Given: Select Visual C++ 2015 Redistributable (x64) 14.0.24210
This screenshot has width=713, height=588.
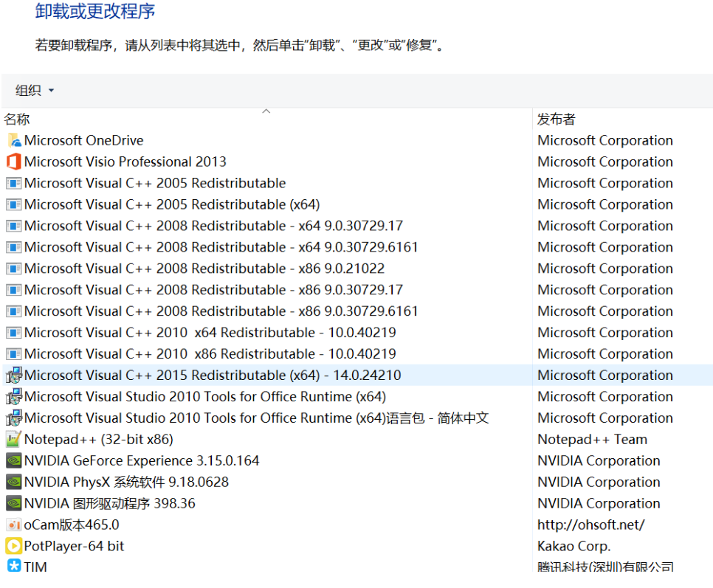Looking at the screenshot, I should (x=213, y=376).
